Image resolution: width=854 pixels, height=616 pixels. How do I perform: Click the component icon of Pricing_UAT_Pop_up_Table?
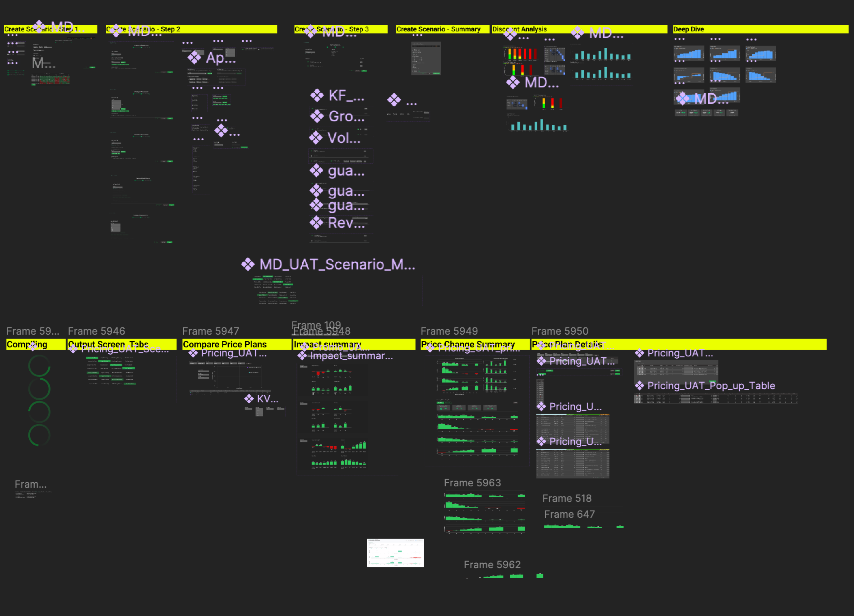click(639, 385)
